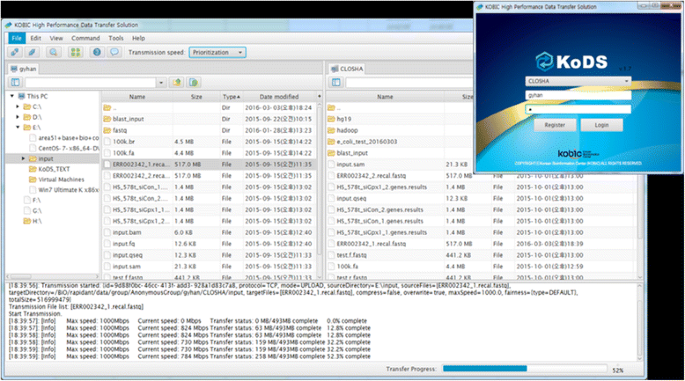Expand the local path combo box arrow
The width and height of the screenshot is (685, 381).
(x=161, y=83)
